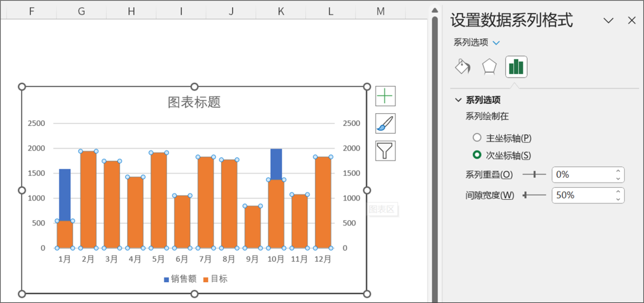The width and height of the screenshot is (644, 303).
Task: Click the 系列重叠 0% input field
Action: pyautogui.click(x=583, y=175)
